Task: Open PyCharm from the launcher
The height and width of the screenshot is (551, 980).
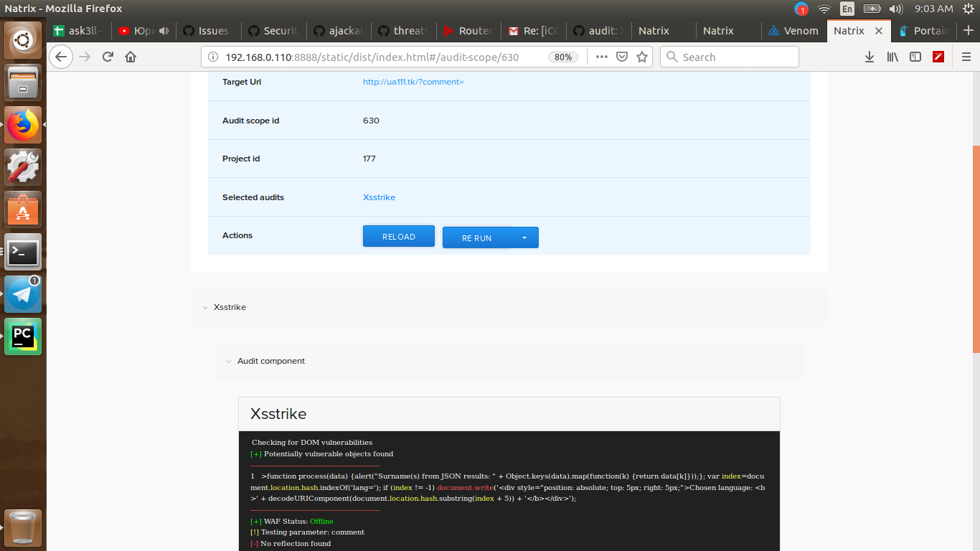Action: click(24, 336)
